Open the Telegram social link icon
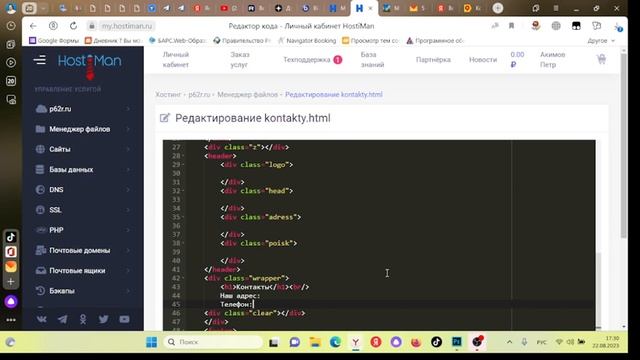Viewport: 640px width, 360px height. point(62,319)
